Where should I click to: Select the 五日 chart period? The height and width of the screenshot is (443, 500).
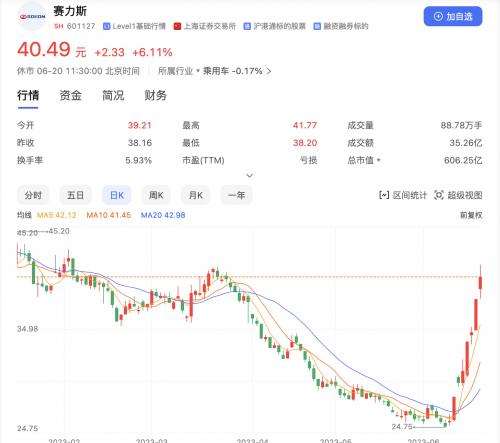75,195
